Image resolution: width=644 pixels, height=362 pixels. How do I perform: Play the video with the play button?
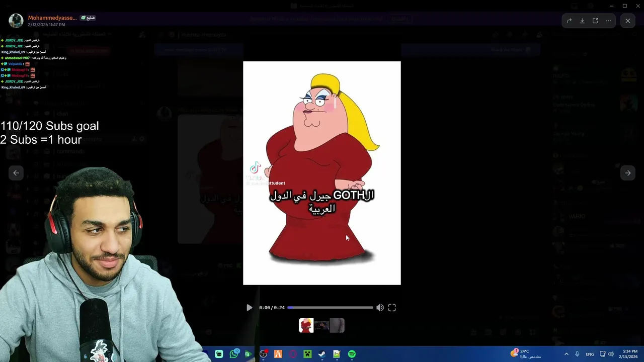pyautogui.click(x=249, y=308)
